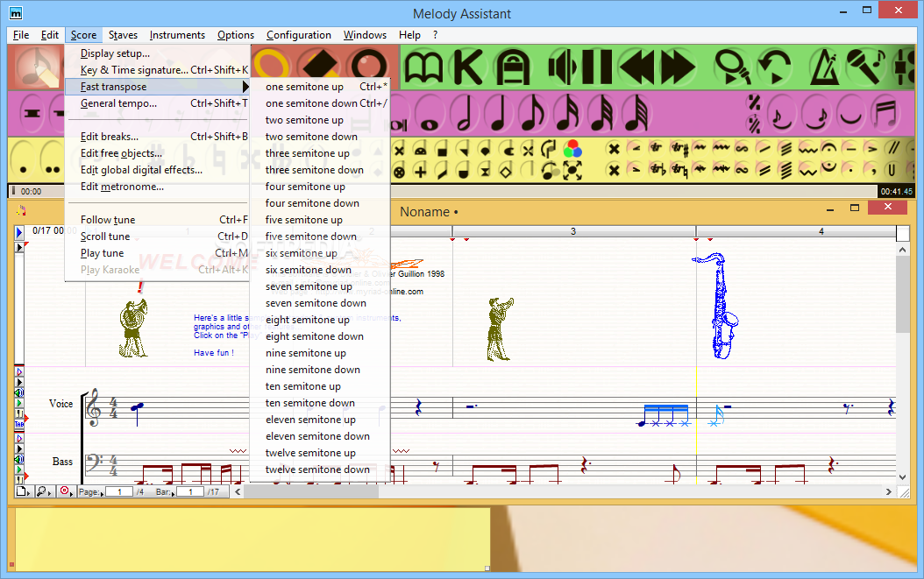
Task: Select General tempo... menu entry
Action: pyautogui.click(x=158, y=103)
